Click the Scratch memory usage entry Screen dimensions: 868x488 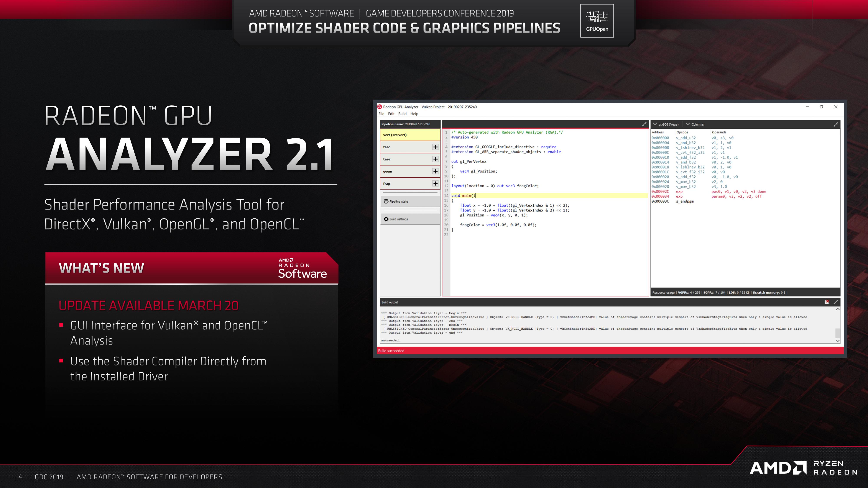point(769,293)
